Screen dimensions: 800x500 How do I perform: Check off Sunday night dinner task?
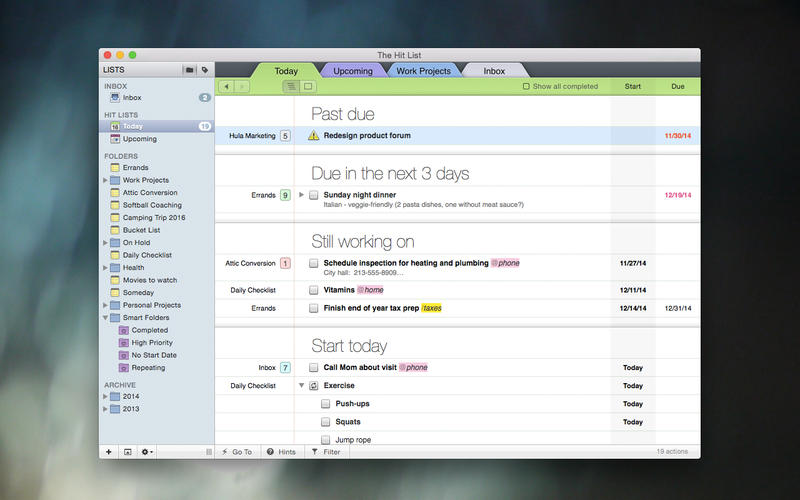point(314,195)
